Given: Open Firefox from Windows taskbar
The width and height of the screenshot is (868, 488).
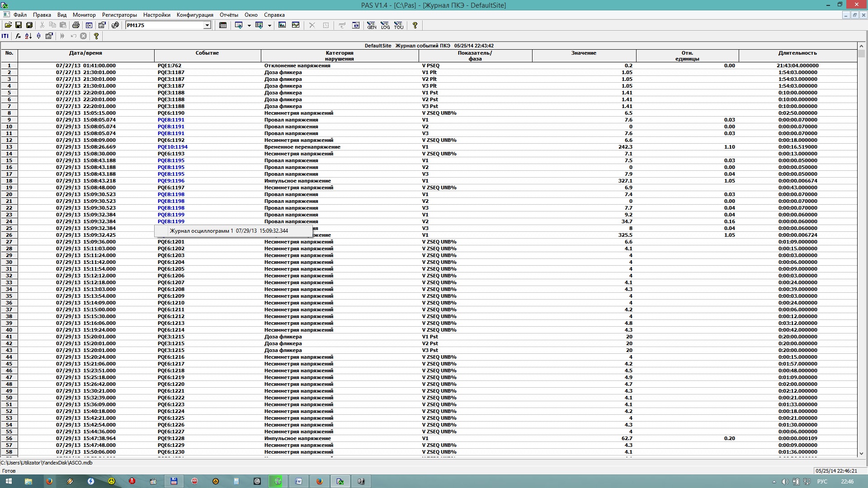Looking at the screenshot, I should pyautogui.click(x=49, y=481).
